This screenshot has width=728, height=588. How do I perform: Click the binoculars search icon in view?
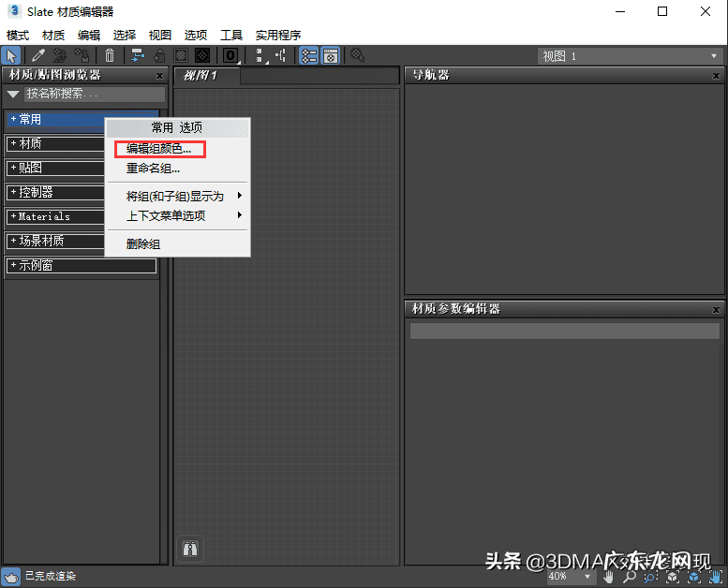coord(189,550)
